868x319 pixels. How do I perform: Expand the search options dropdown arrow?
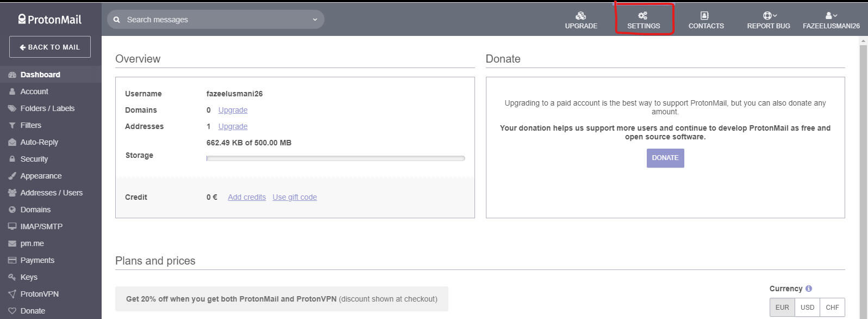tap(315, 20)
